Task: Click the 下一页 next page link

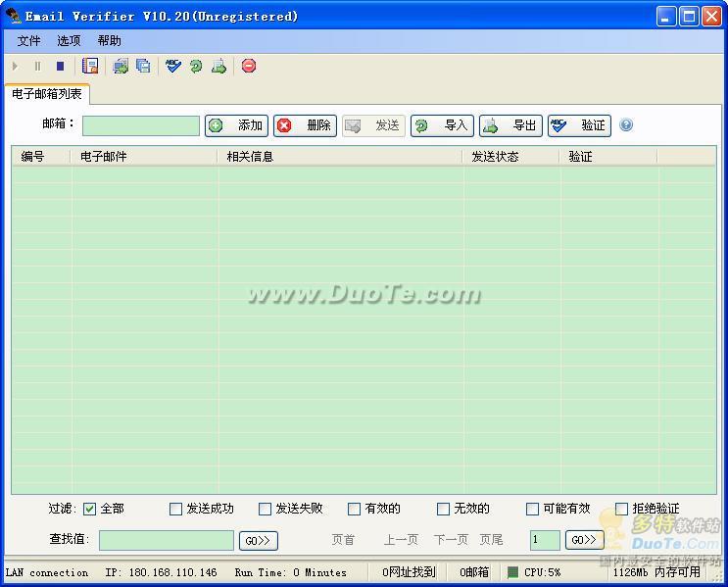Action: (451, 540)
